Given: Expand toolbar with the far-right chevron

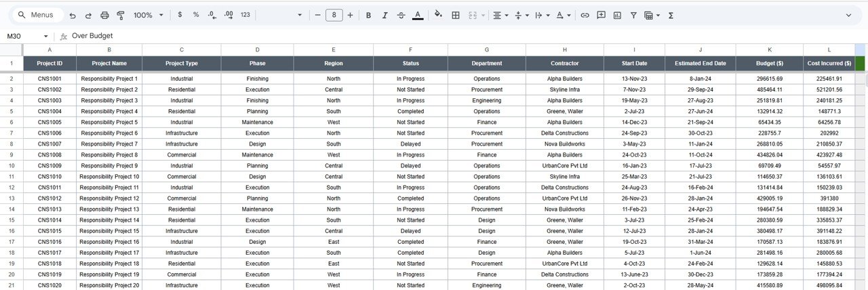Looking at the screenshot, I should 848,15.
